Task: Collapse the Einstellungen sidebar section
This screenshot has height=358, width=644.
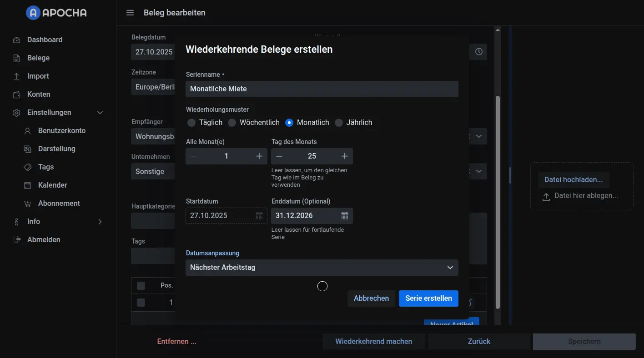Action: click(100, 113)
